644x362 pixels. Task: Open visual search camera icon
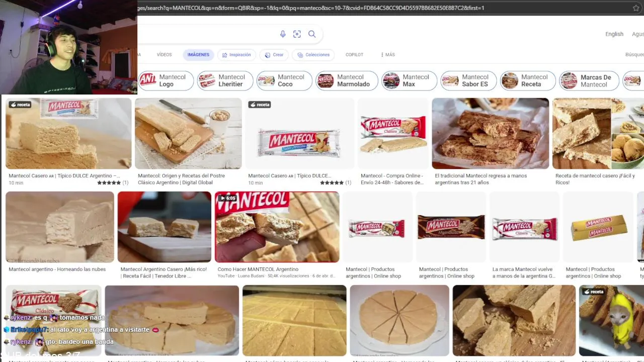[297, 34]
